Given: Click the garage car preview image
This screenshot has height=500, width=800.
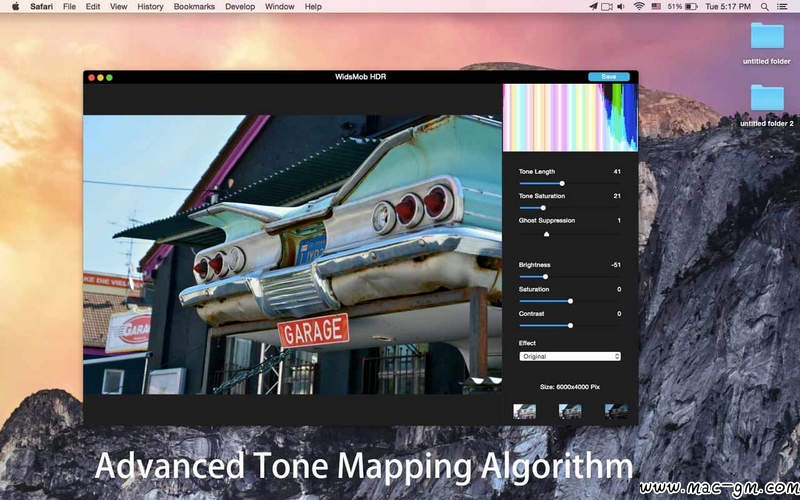Looking at the screenshot, I should pos(292,255).
